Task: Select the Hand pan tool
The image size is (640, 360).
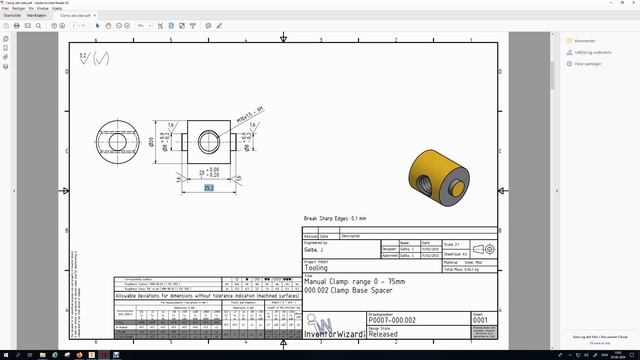Action: click(108, 26)
